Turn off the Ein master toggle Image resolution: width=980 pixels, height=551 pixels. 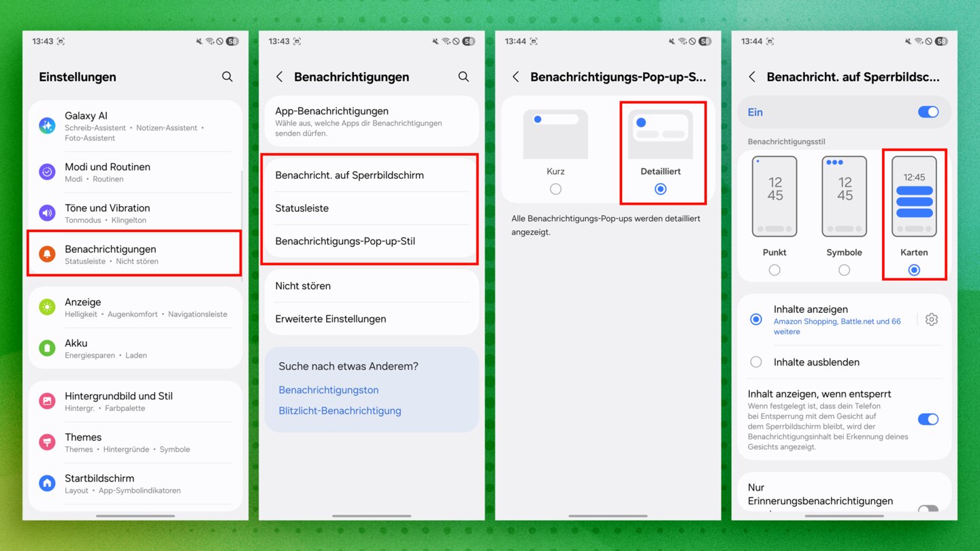tap(928, 112)
